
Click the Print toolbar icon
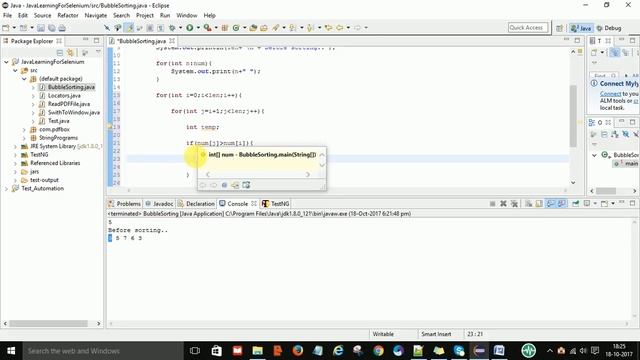tap(62, 28)
